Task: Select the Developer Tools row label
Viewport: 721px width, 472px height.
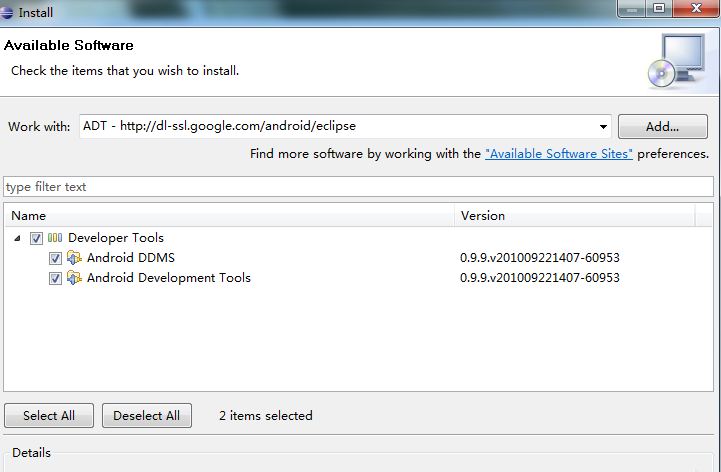Action: tap(116, 238)
